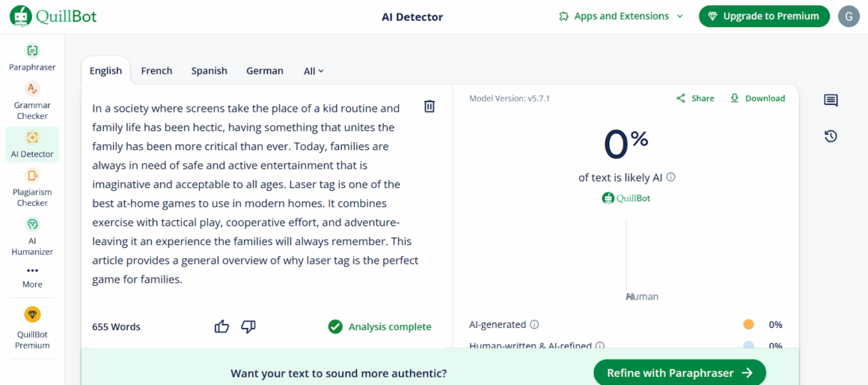Click the Upgrade to Premium button
The image size is (868, 385).
click(764, 16)
